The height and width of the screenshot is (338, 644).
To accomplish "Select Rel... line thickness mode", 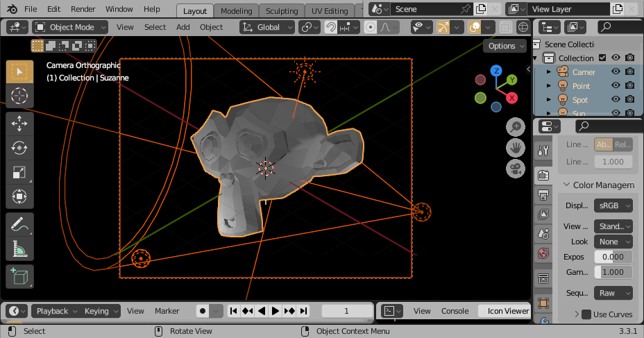I will click(622, 144).
